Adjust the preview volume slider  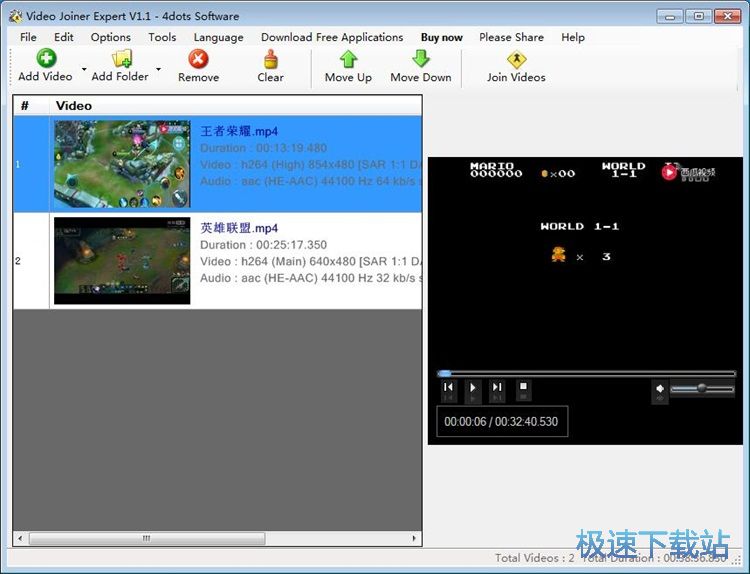tap(702, 388)
